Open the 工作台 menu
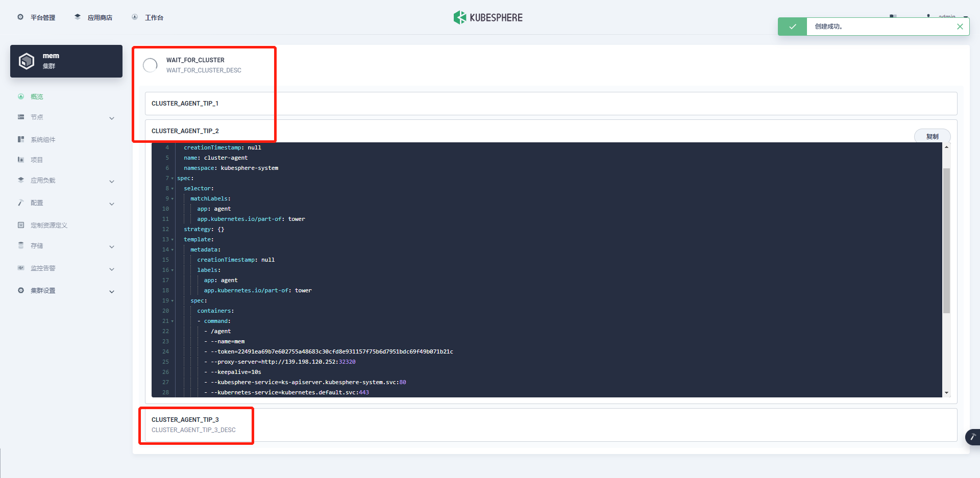 coord(148,17)
